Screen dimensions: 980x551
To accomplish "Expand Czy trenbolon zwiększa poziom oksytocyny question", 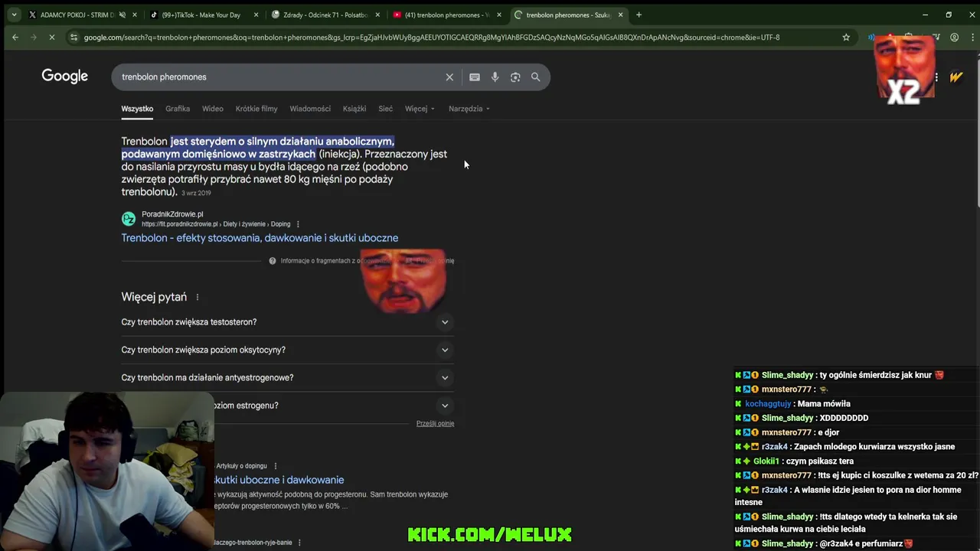I will [x=287, y=350].
